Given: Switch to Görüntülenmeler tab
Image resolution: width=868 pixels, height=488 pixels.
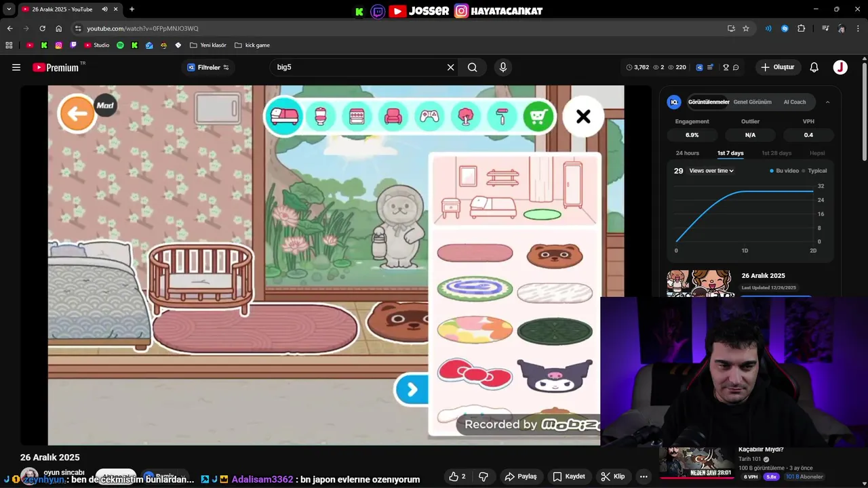Looking at the screenshot, I should (x=709, y=102).
